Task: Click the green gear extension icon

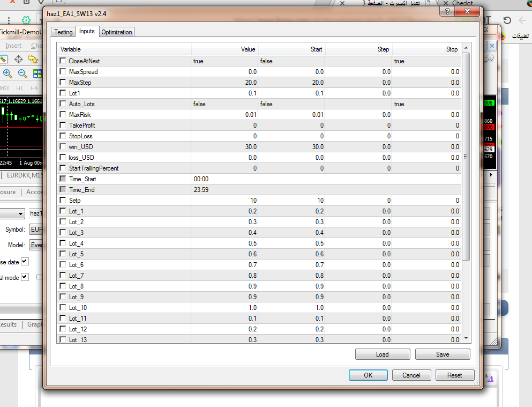Action: pos(26,20)
